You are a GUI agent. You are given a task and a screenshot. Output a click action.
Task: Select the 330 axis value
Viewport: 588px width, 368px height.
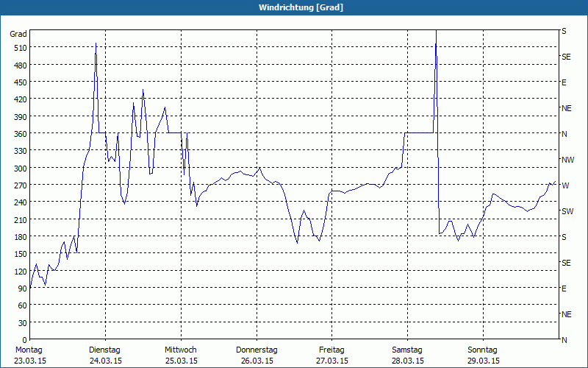pyautogui.click(x=21, y=152)
